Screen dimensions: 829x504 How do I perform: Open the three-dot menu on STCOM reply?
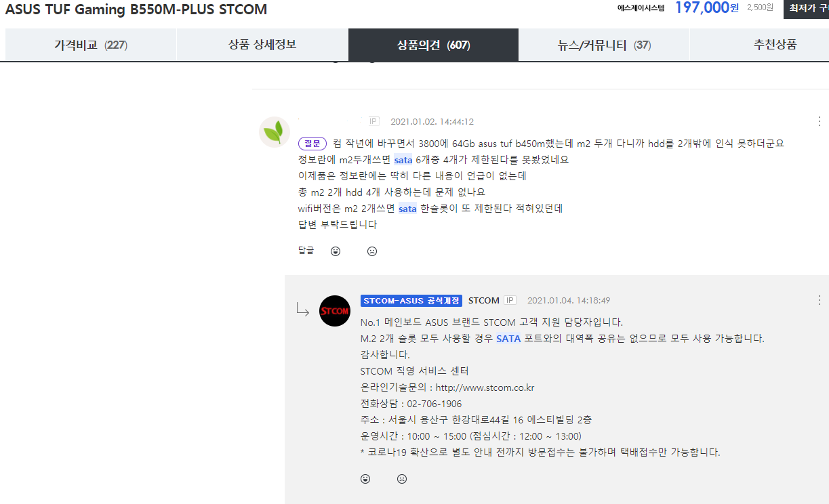coord(820,300)
